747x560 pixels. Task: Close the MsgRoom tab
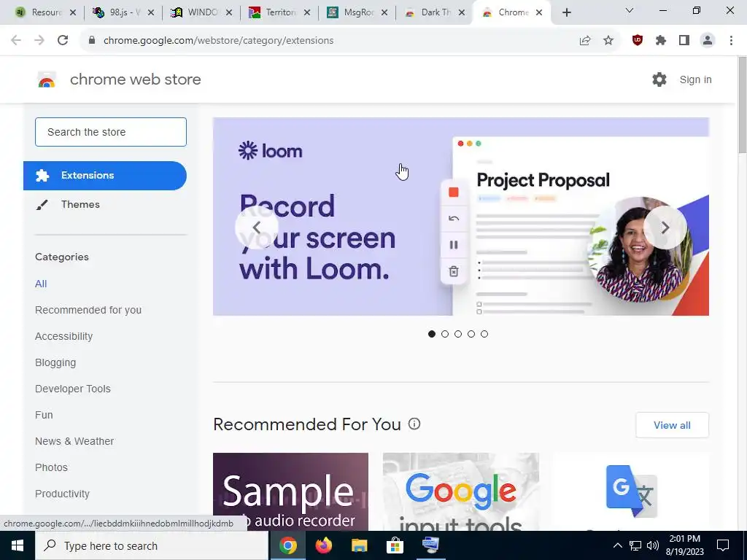384,13
